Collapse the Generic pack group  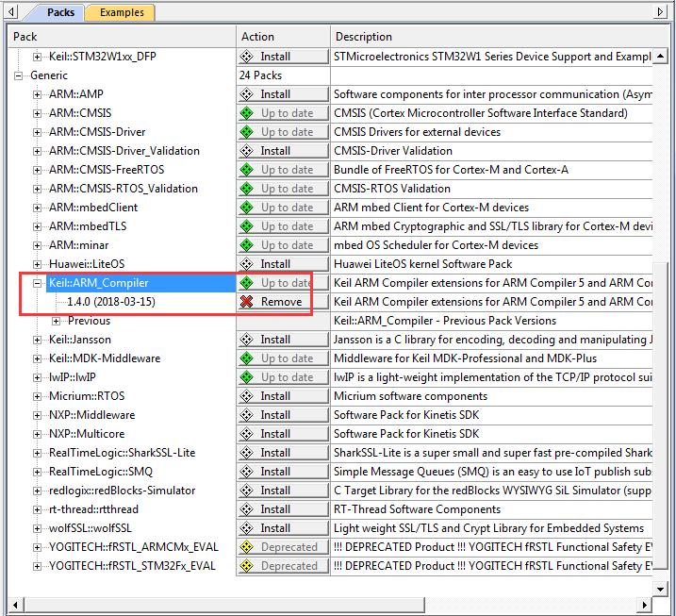tap(18, 75)
